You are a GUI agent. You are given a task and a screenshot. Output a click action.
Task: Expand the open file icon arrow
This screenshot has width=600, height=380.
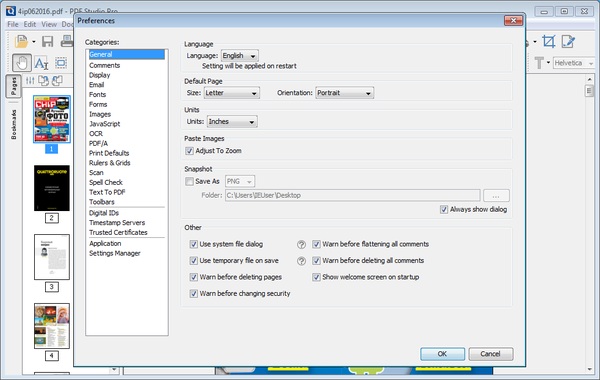coord(34,41)
